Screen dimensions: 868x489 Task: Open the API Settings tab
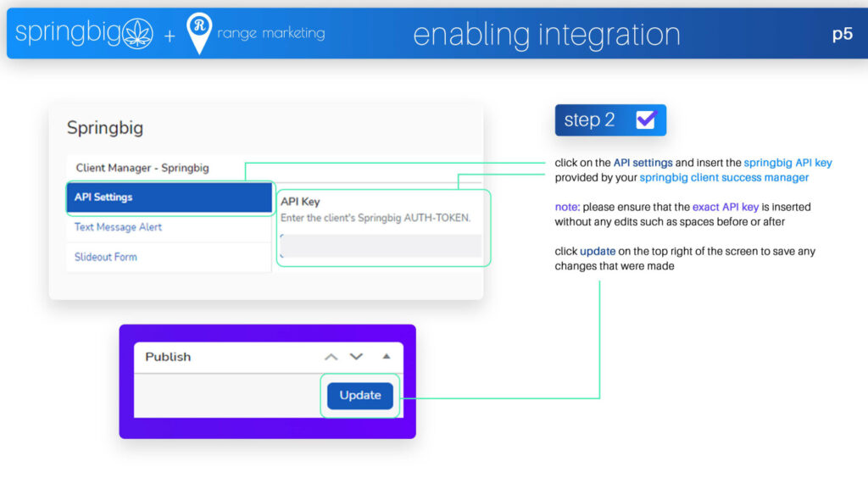(x=170, y=197)
